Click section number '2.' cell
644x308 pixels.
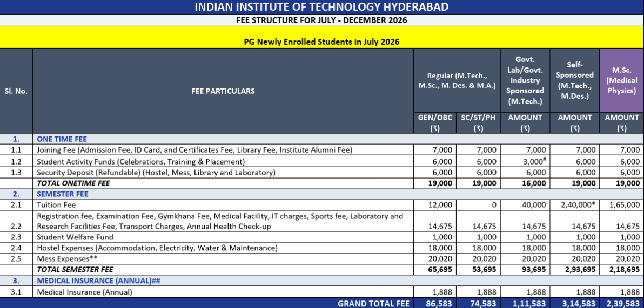[16, 194]
